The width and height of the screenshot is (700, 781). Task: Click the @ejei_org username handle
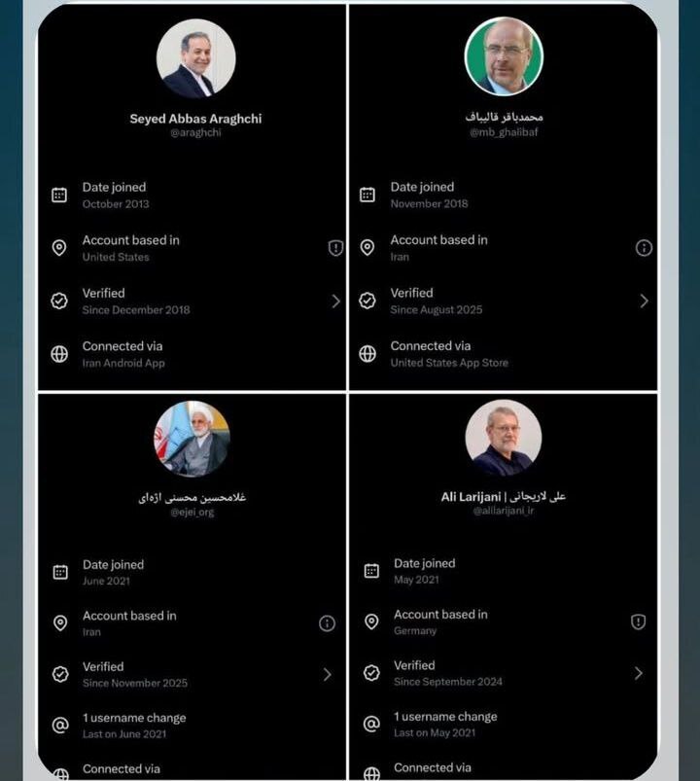[x=192, y=512]
